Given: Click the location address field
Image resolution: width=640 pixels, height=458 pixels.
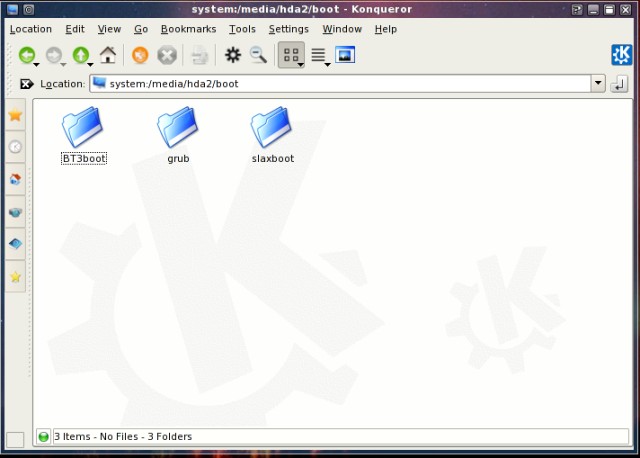Looking at the screenshot, I should pyautogui.click(x=340, y=84).
